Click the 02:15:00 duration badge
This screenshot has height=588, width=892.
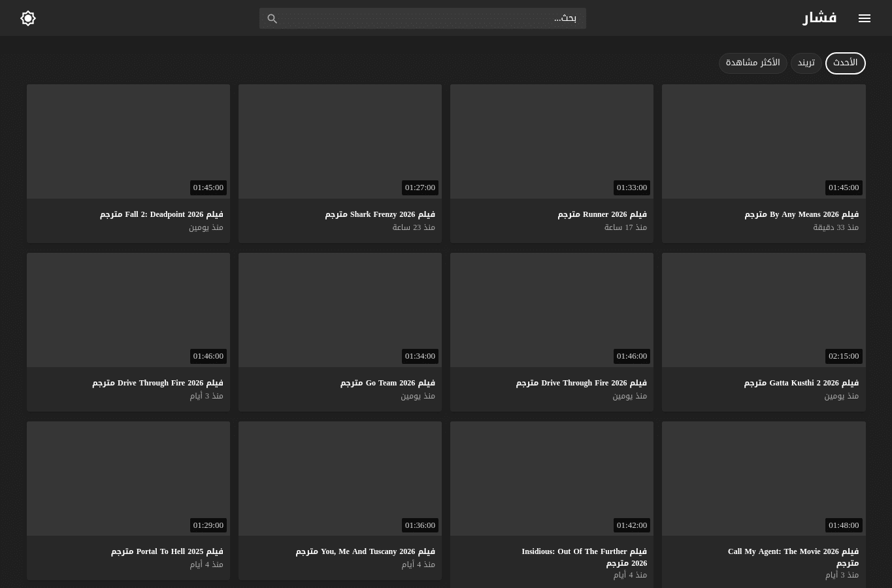[844, 356]
